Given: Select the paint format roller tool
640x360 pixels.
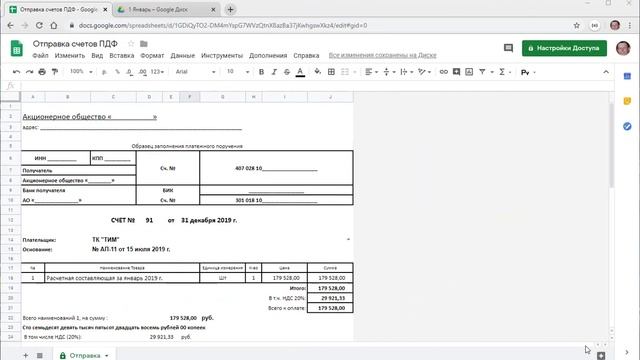Looking at the screenshot, I should pyautogui.click(x=55, y=72).
